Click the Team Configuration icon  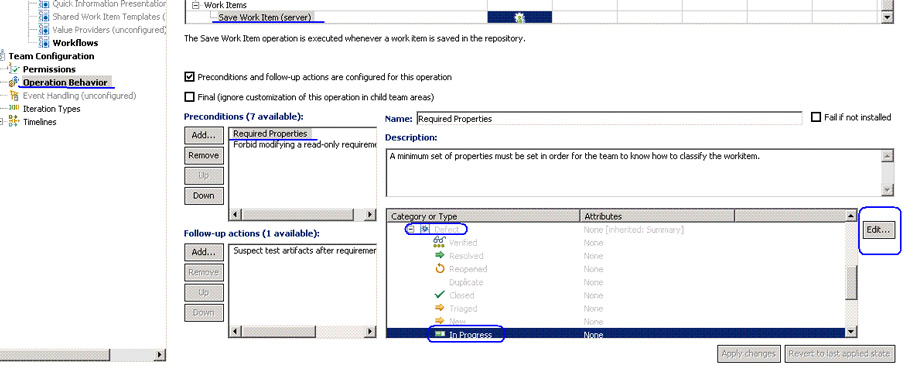click(x=3, y=56)
